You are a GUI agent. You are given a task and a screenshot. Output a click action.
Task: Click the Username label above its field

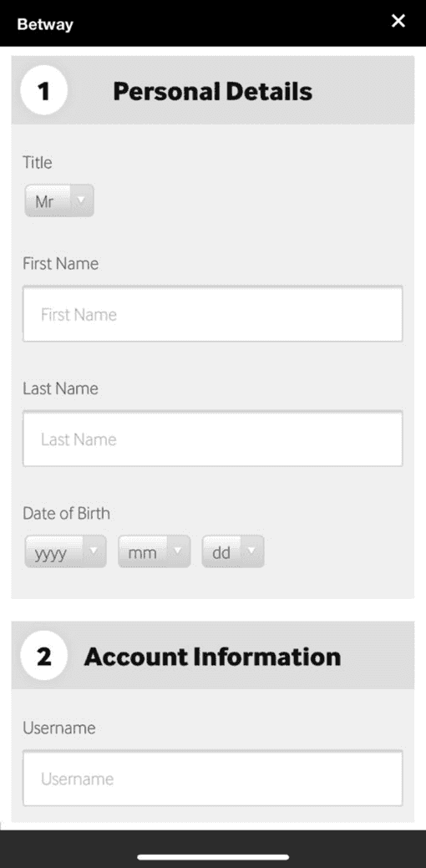tap(58, 728)
